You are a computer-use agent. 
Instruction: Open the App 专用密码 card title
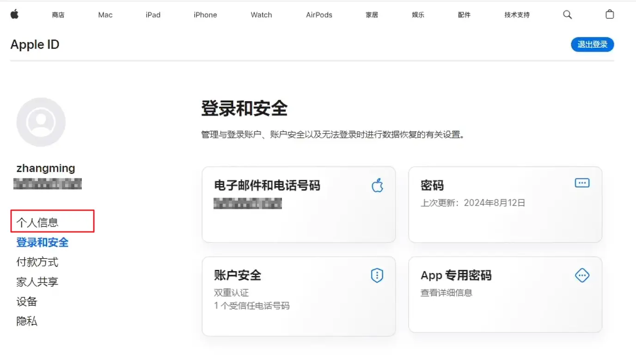[x=456, y=275]
